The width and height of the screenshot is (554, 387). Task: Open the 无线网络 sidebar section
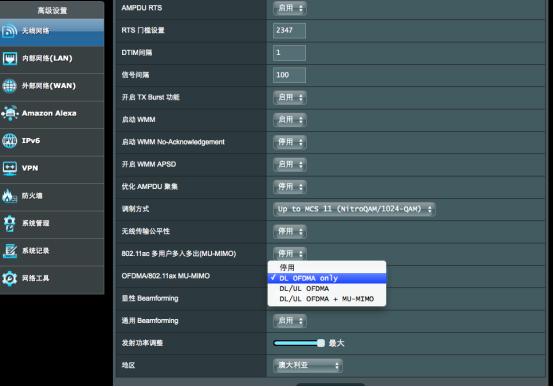coord(52,31)
